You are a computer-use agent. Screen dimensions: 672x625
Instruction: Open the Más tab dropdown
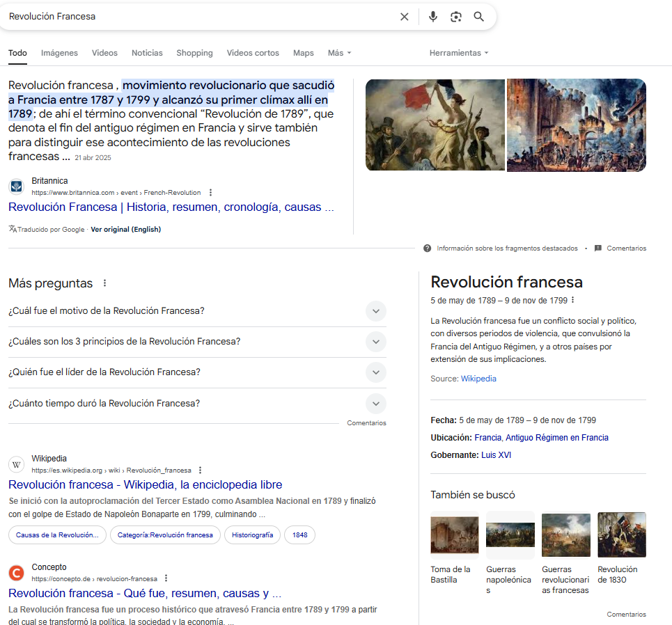pos(339,53)
